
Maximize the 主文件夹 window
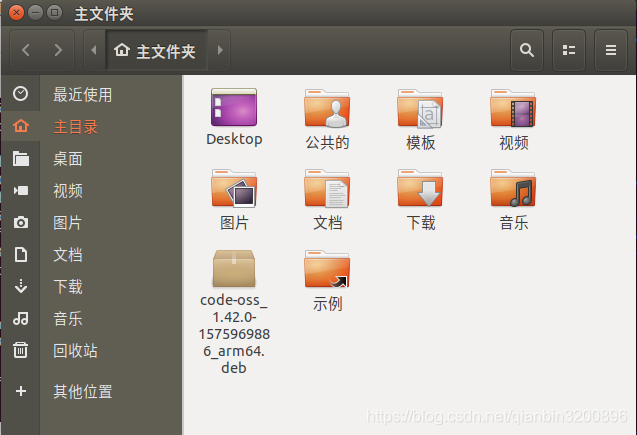[54, 13]
